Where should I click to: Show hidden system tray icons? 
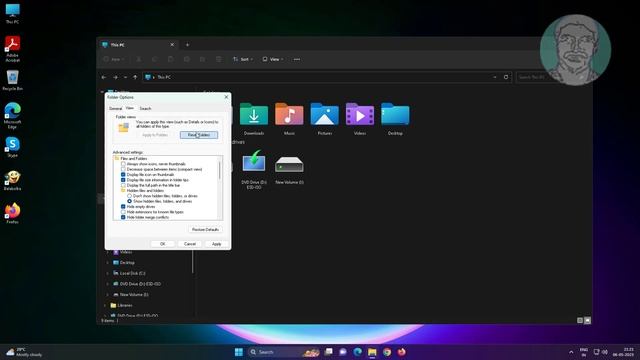pyautogui.click(x=571, y=352)
